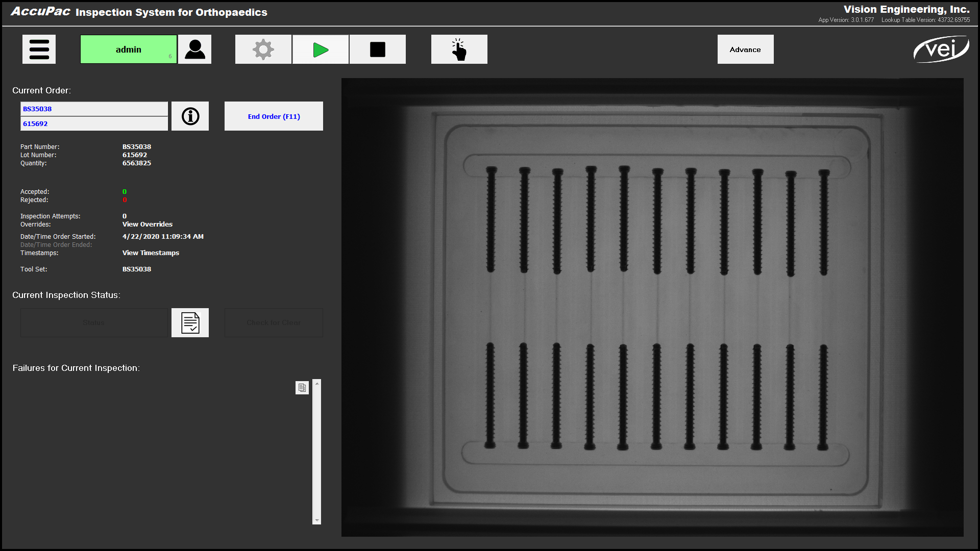Click the disabled Status button
980x551 pixels.
coord(94,322)
